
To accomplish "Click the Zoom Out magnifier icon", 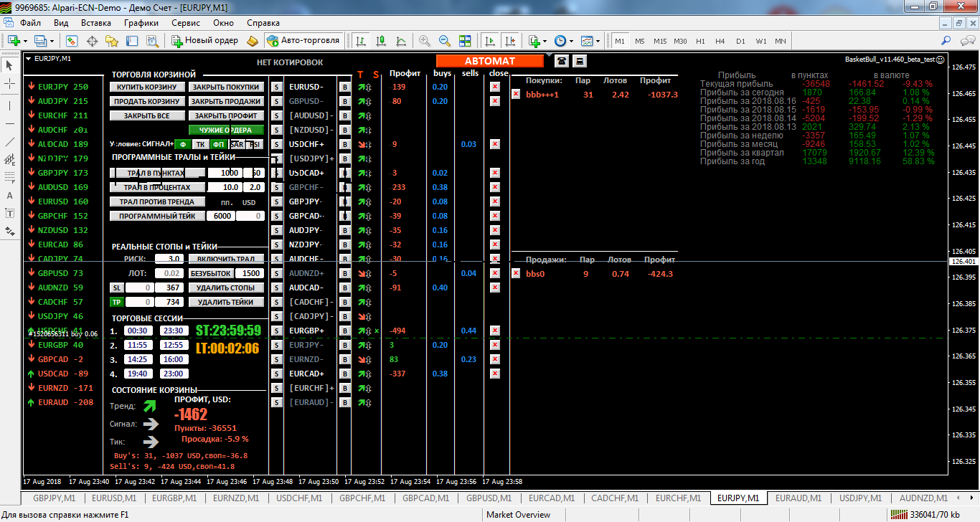I will coord(445,41).
